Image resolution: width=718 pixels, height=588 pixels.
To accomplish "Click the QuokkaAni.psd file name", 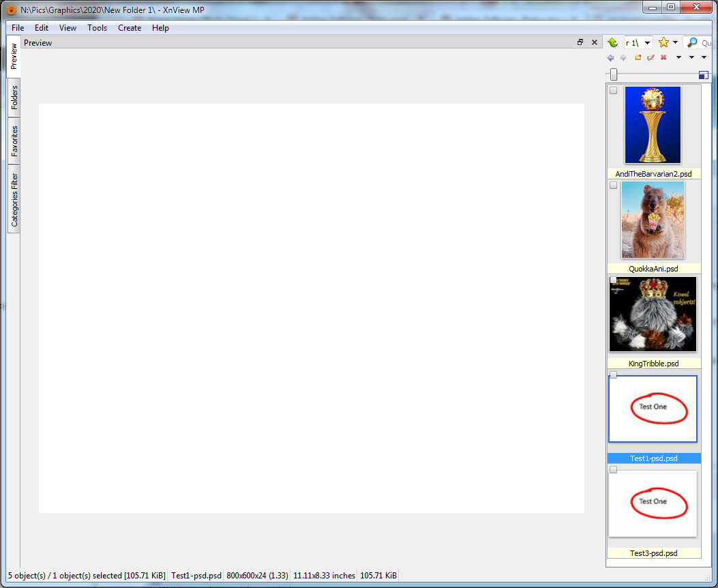I will click(x=653, y=269).
